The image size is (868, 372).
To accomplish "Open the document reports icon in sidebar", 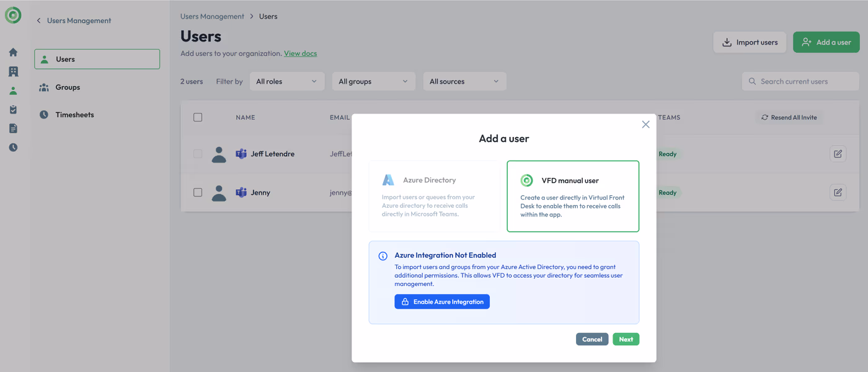I will (x=13, y=128).
